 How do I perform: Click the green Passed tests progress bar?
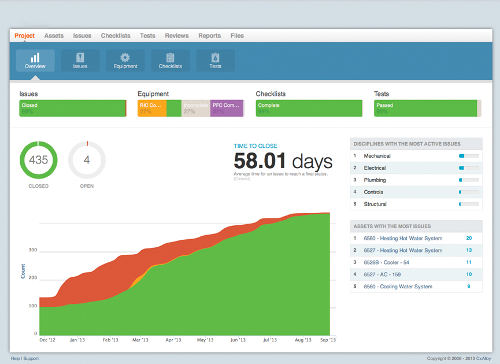click(x=426, y=108)
